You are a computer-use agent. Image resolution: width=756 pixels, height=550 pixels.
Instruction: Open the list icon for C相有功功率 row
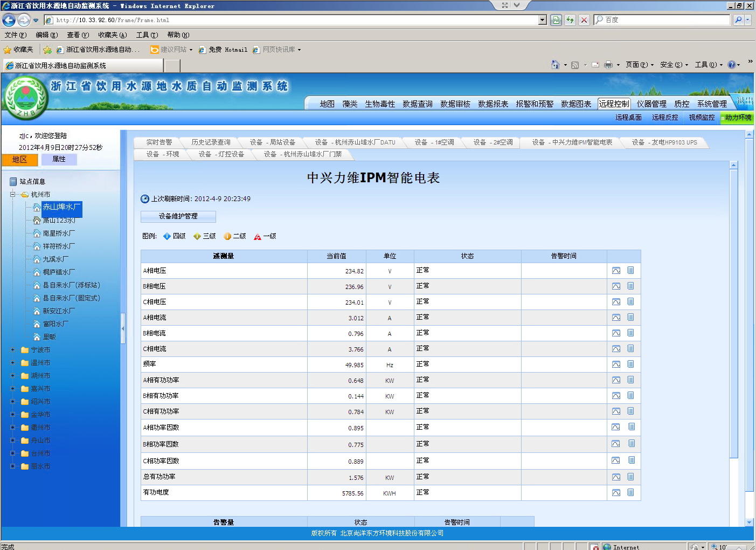point(630,411)
